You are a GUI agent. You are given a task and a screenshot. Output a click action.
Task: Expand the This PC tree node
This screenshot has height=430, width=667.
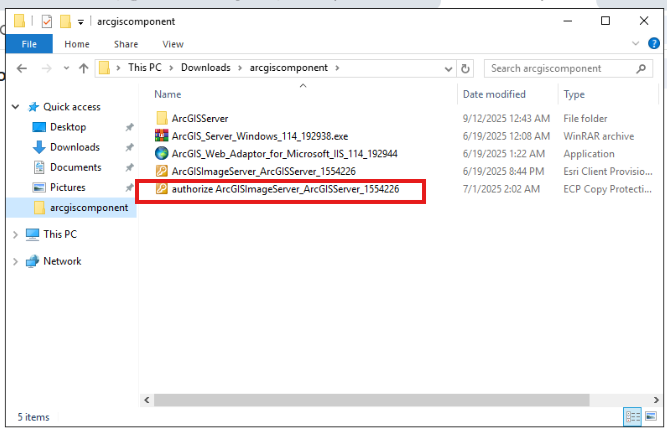(x=16, y=234)
